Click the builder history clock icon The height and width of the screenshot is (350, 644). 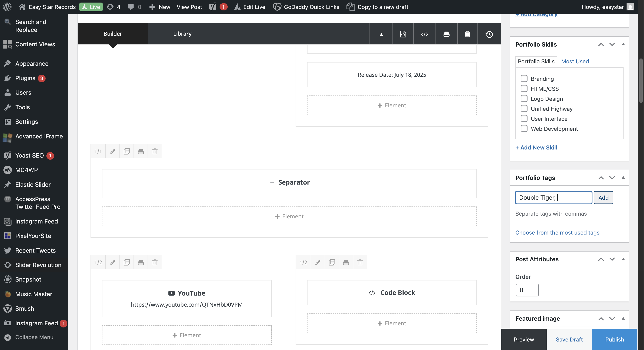pyautogui.click(x=489, y=34)
